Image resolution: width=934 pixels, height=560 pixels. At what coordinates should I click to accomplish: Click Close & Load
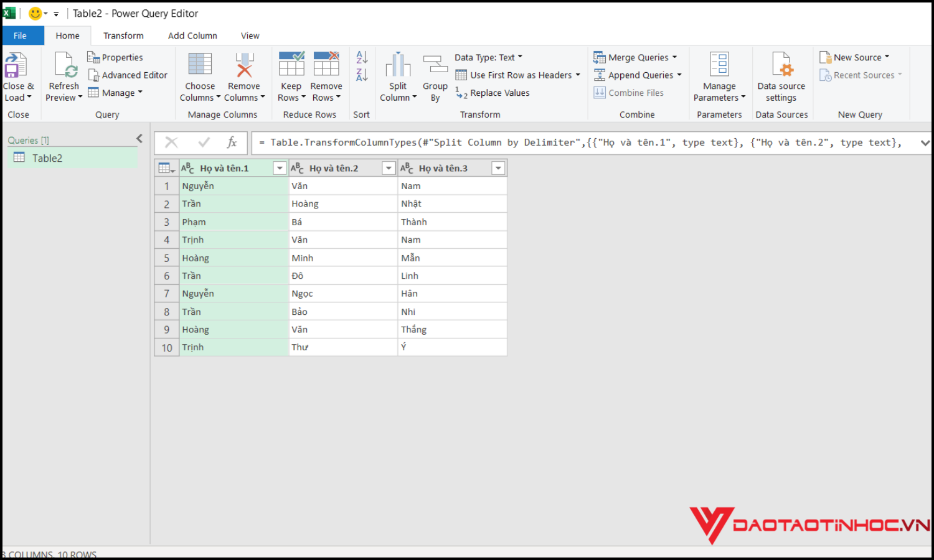[x=18, y=76]
